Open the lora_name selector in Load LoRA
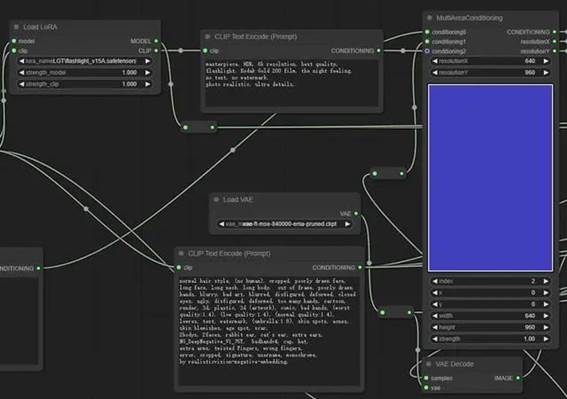The width and height of the screenshot is (567, 399). click(x=85, y=61)
